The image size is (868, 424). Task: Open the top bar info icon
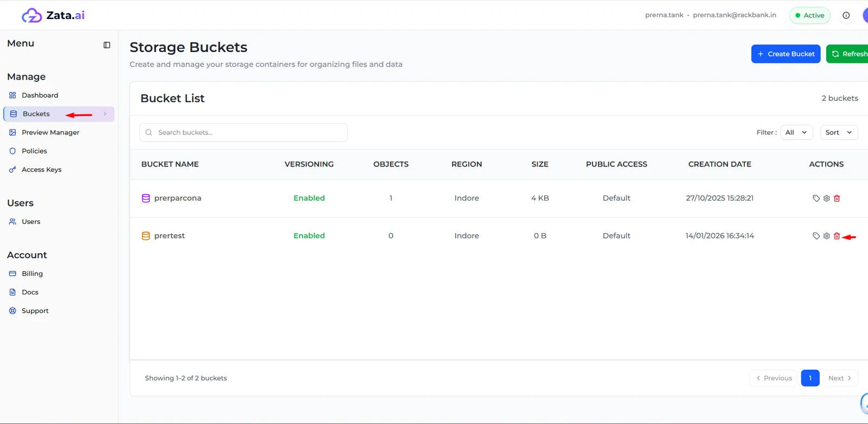846,15
